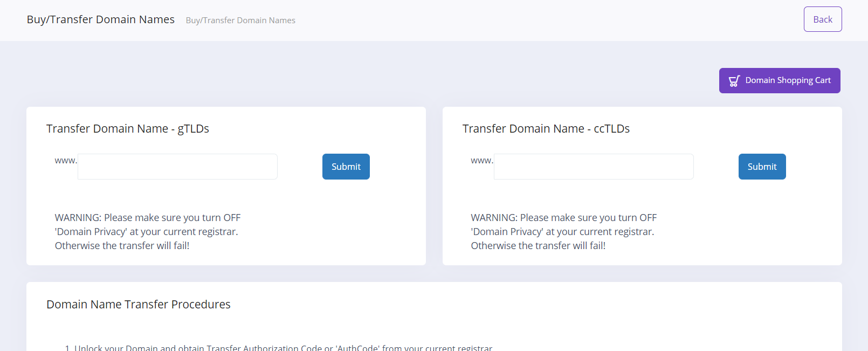Focus the ccTLDs domain name input

pos(594,167)
